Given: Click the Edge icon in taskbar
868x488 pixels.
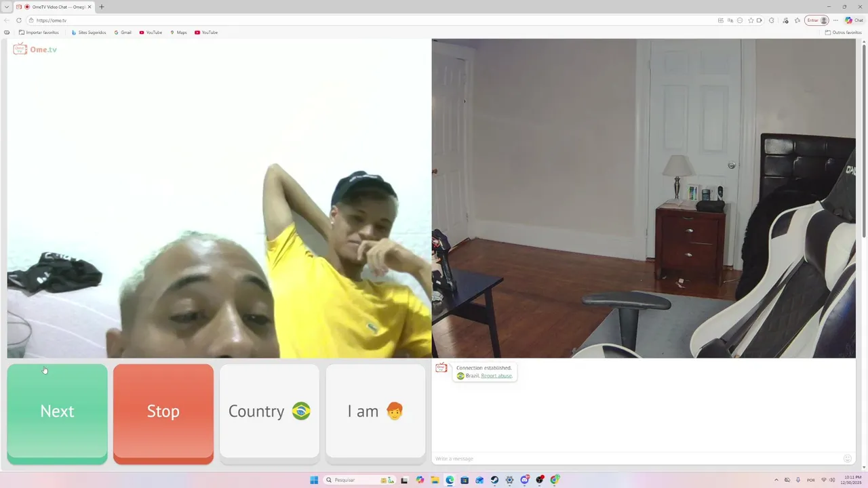Looking at the screenshot, I should 450,480.
